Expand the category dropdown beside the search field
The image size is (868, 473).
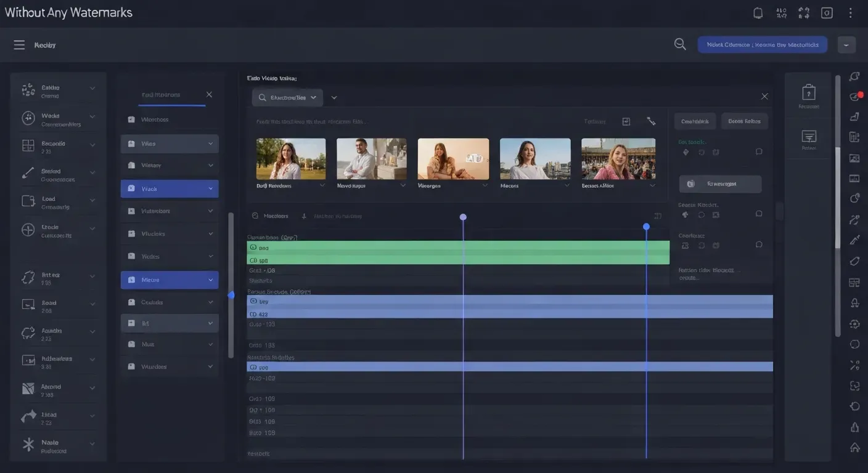pyautogui.click(x=334, y=97)
